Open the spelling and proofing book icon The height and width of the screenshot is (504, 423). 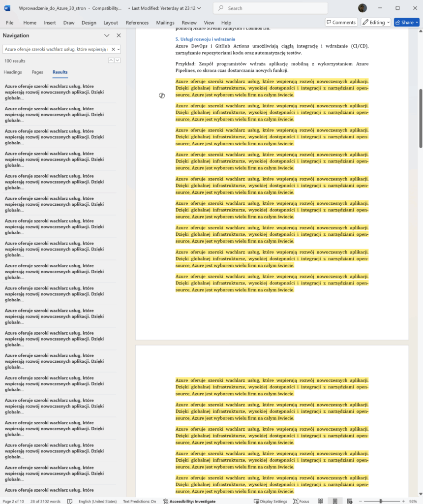[x=70, y=501]
